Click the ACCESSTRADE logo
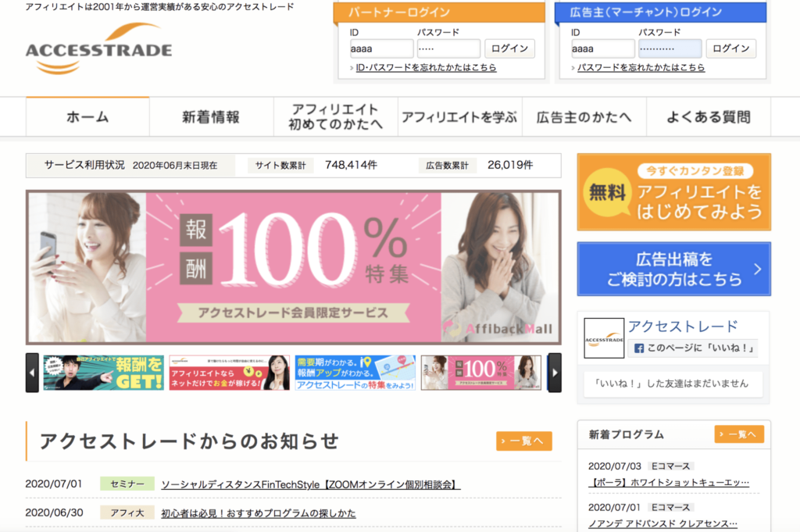The width and height of the screenshot is (800, 532). pyautogui.click(x=99, y=49)
